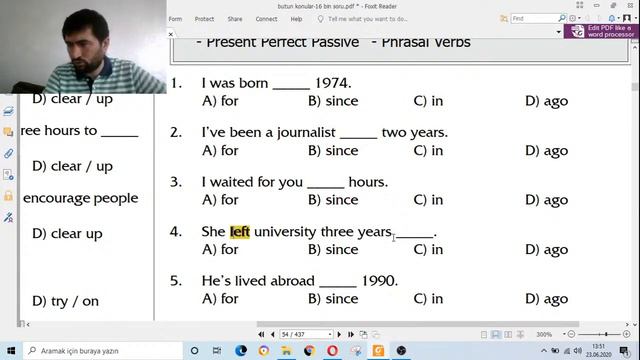
Task: Open the ribbon layout grid icon
Action: click(580, 5)
